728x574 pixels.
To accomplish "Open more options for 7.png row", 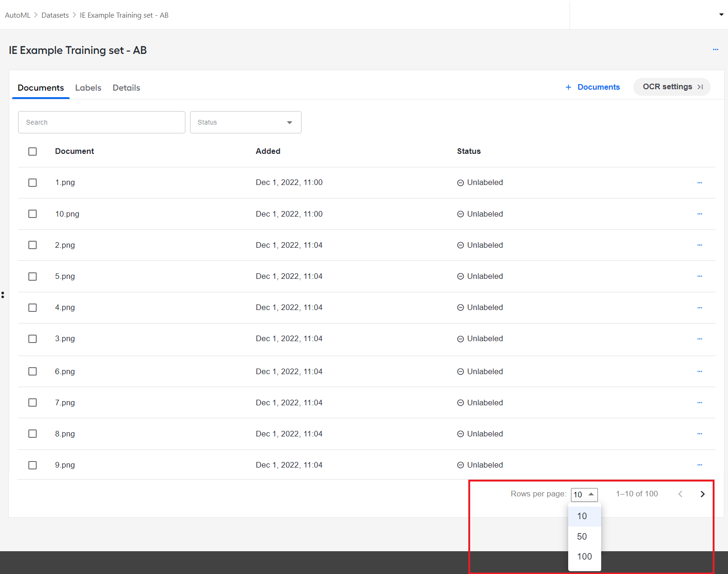I will (700, 402).
